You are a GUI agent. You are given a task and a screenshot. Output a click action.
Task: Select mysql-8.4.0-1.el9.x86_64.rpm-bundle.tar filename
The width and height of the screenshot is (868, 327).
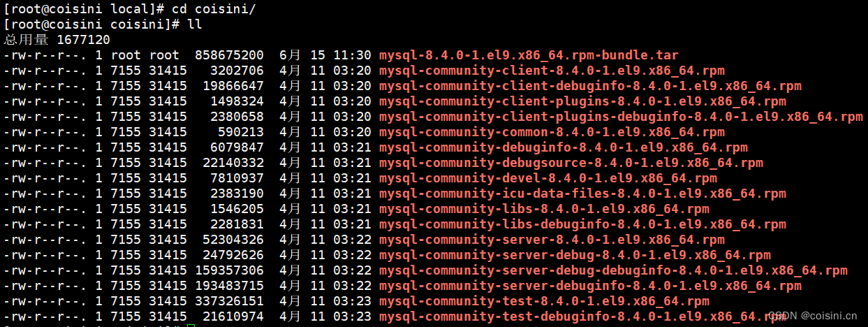point(529,55)
